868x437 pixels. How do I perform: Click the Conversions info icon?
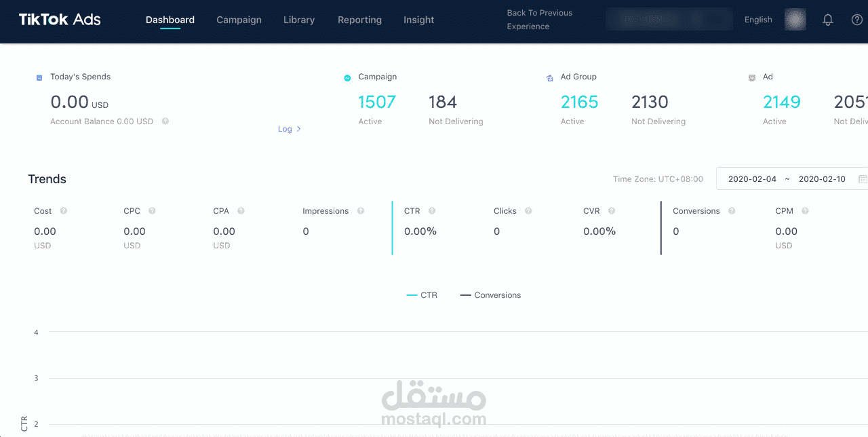click(732, 211)
